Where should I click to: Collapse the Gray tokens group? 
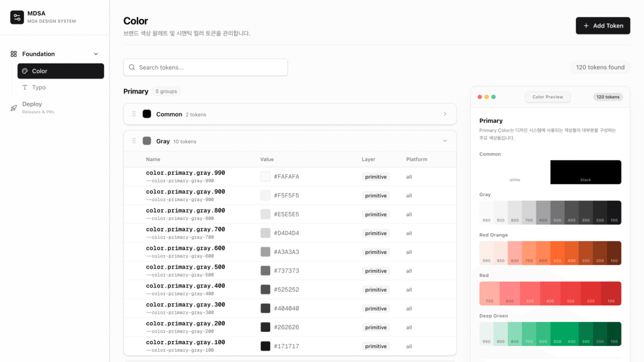(445, 141)
